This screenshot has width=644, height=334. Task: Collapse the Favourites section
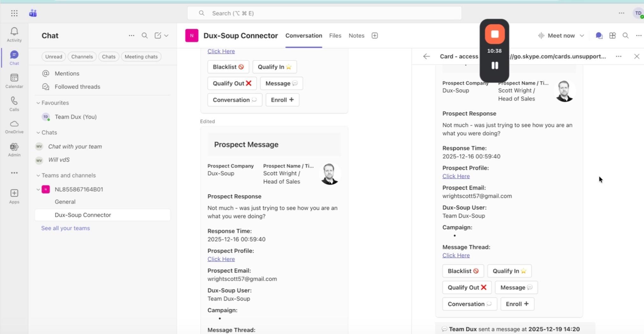tap(38, 103)
